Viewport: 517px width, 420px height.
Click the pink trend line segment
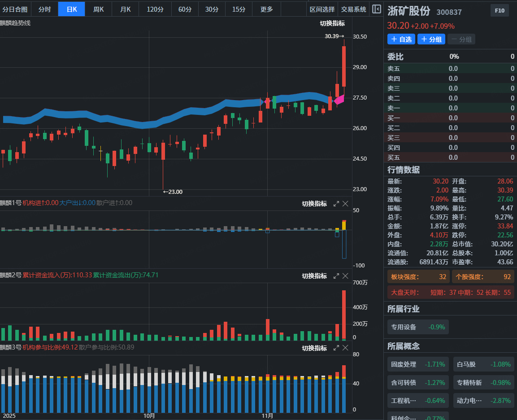click(x=339, y=100)
